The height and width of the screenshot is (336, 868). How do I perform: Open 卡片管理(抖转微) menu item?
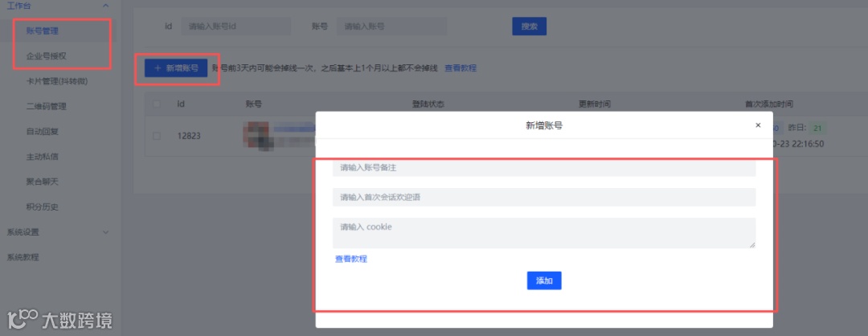pos(57,81)
